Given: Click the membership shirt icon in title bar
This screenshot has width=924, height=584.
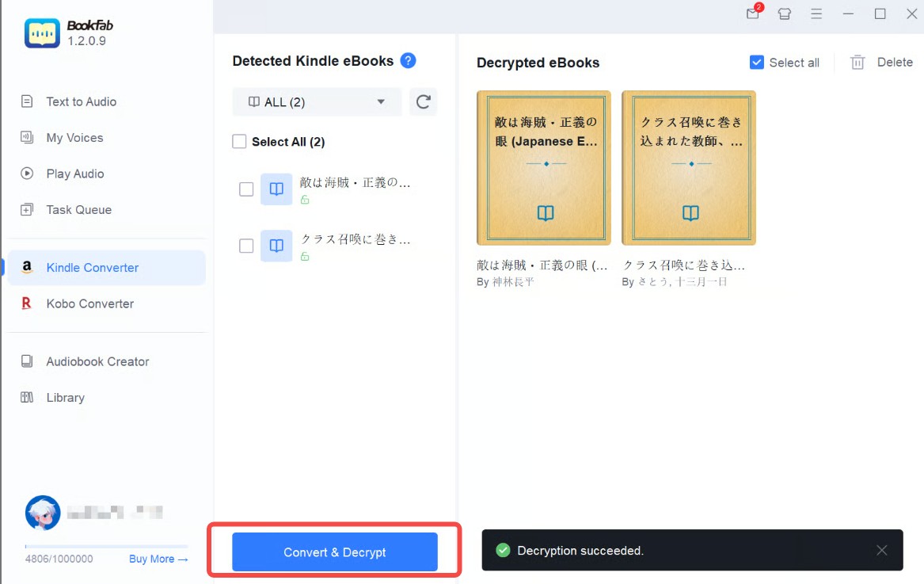Looking at the screenshot, I should 784,13.
